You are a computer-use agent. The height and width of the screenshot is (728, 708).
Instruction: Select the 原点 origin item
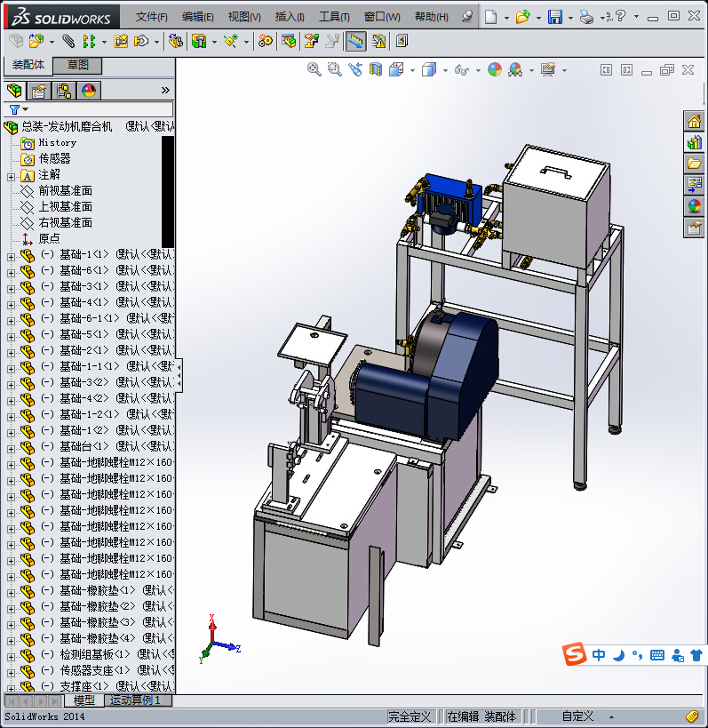[49, 238]
